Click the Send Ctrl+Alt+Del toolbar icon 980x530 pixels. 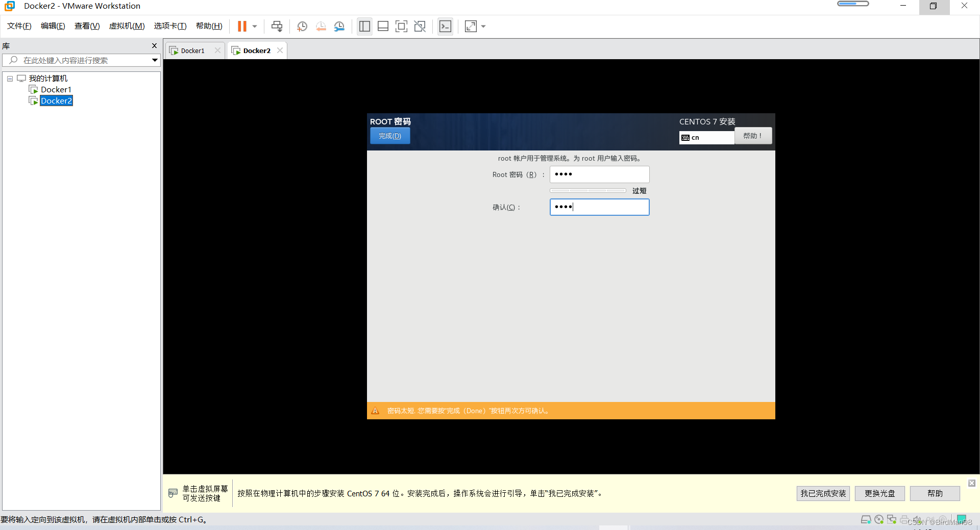pos(277,26)
